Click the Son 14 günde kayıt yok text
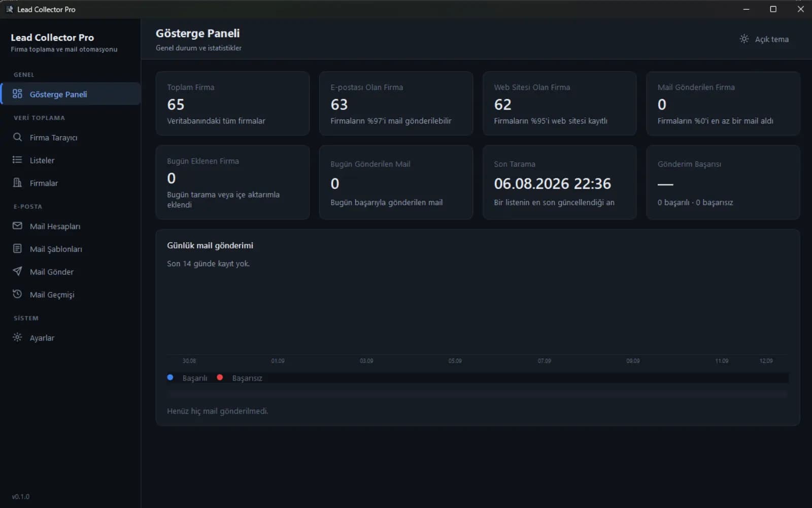The height and width of the screenshot is (508, 812). [208, 264]
